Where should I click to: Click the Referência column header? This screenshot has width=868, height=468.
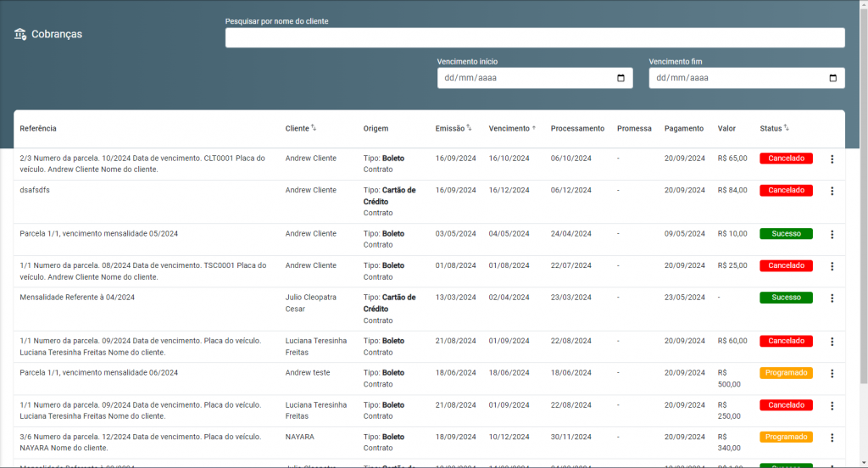(x=38, y=129)
